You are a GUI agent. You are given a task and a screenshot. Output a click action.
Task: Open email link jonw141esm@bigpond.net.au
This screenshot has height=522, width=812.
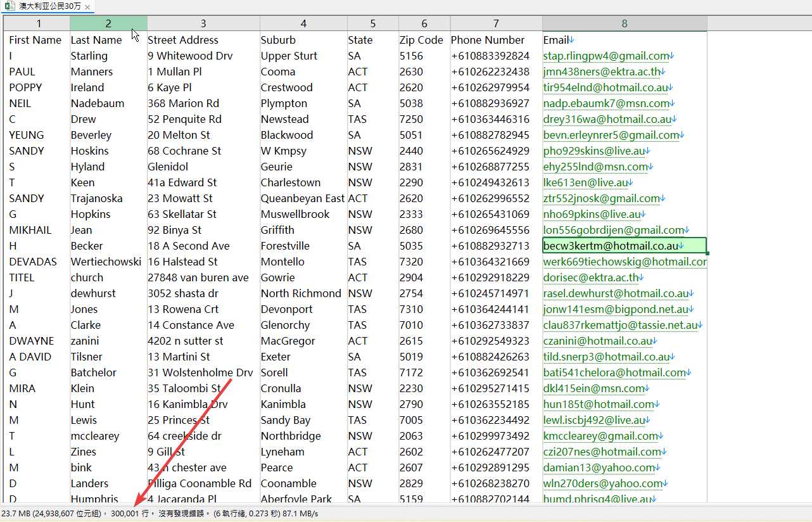[616, 309]
